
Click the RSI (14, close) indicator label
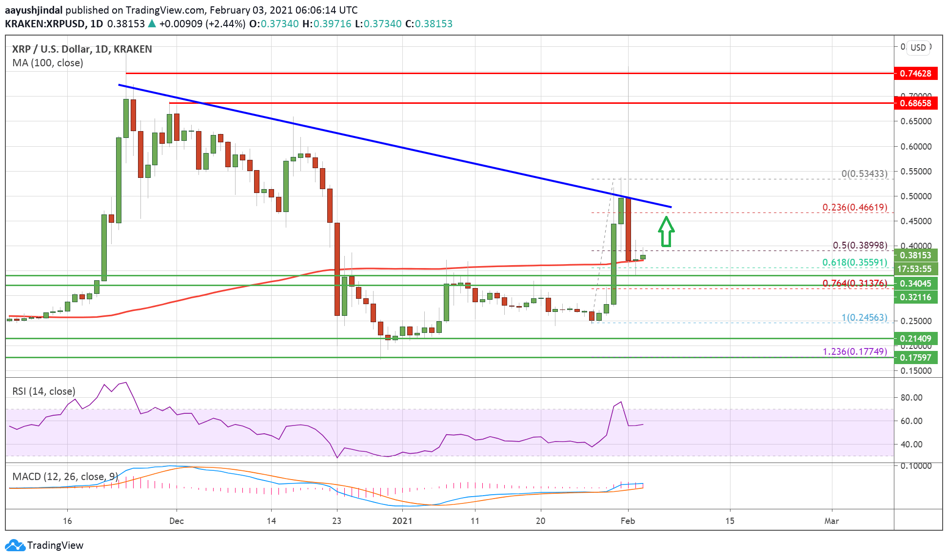pos(44,391)
